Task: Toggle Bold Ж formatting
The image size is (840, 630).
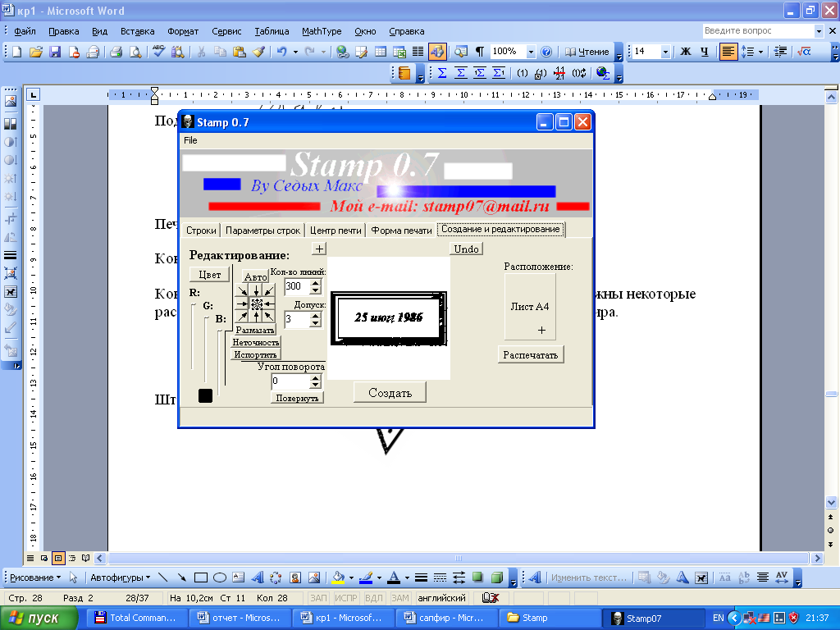Action: point(686,52)
